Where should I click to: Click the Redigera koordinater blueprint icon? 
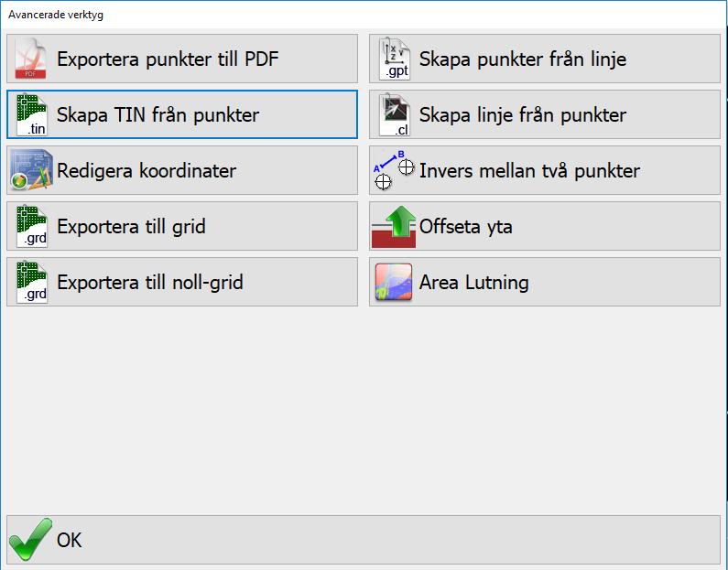[32, 171]
